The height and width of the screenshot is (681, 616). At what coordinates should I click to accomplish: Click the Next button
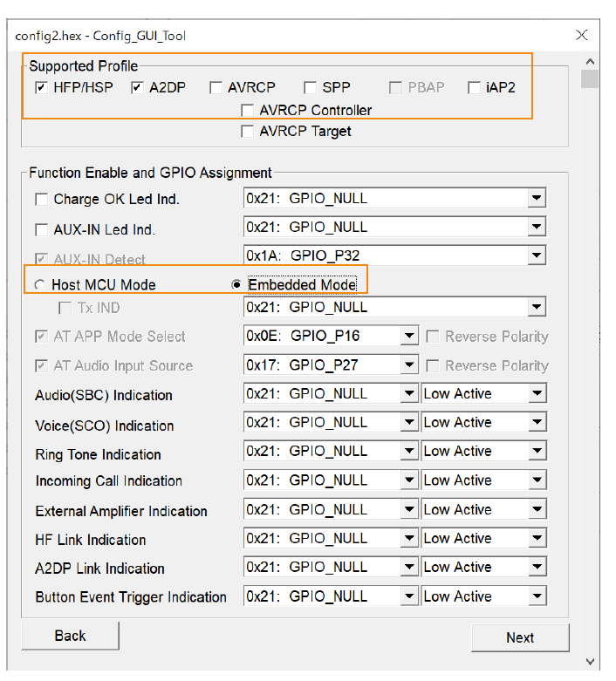coord(520,637)
